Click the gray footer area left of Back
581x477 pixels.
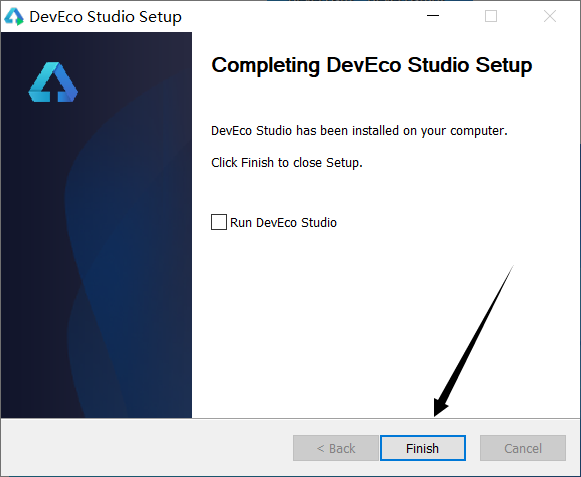[147, 448]
